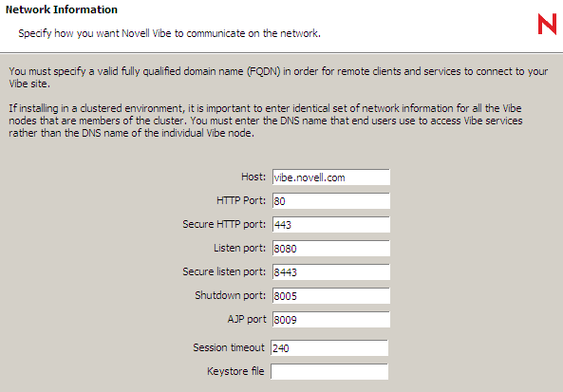
Task: Click the AJP port label
Action: click(247, 319)
